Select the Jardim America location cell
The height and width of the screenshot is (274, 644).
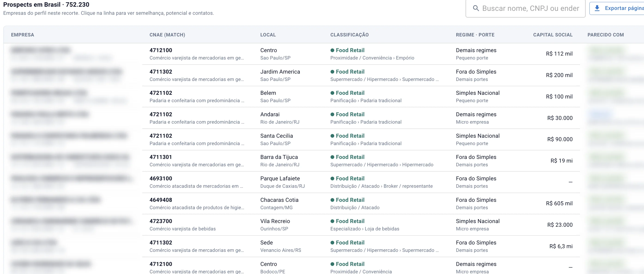[280, 75]
